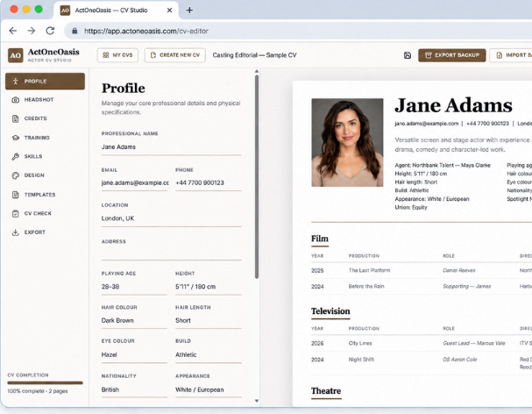This screenshot has width=532, height=414.
Task: Edit the Nationality field
Action: pos(134,389)
